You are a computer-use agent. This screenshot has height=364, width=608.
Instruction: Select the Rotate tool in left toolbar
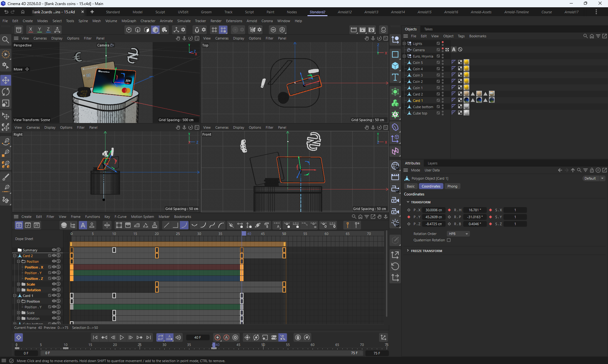pos(6,92)
